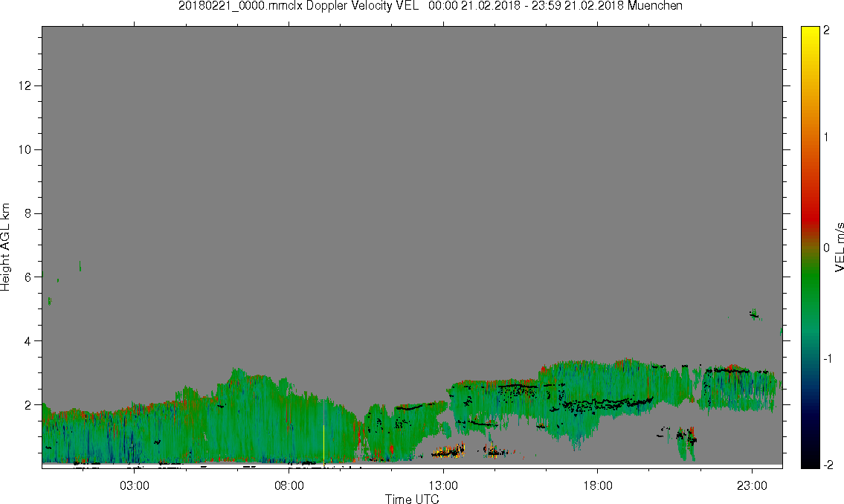This screenshot has height=504, width=844.
Task: Click the '08:00' time axis label
Action: [289, 486]
